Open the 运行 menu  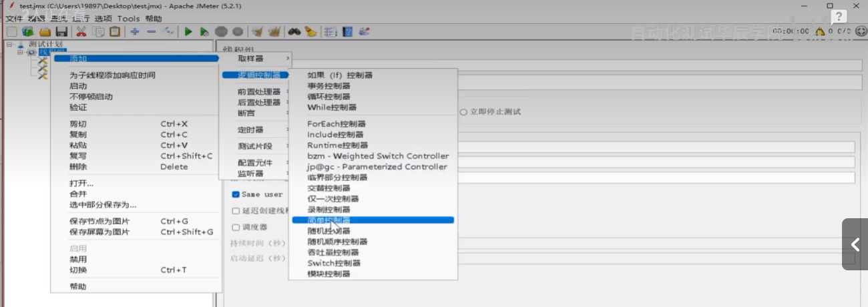pyautogui.click(x=81, y=19)
